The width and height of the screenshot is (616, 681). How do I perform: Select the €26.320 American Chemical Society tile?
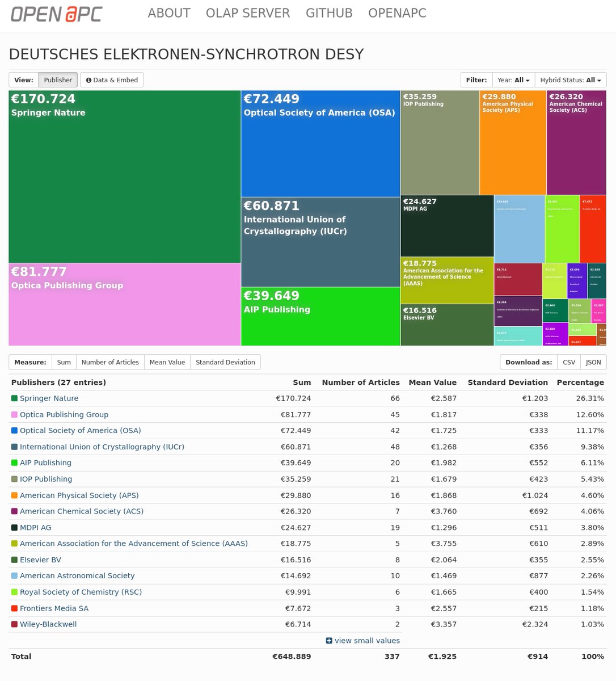click(x=576, y=142)
